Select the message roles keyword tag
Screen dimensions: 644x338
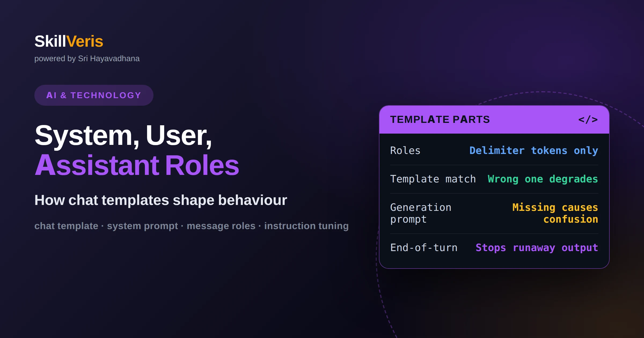pos(221,226)
